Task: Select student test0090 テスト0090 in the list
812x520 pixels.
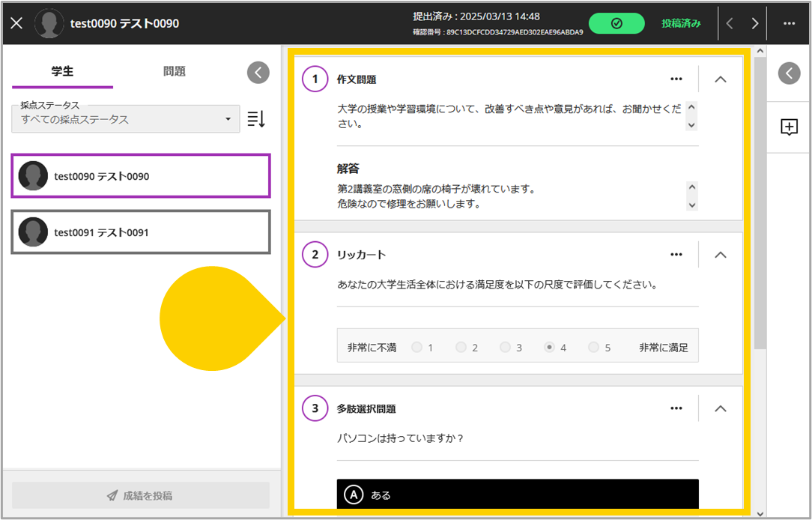Action: point(141,175)
